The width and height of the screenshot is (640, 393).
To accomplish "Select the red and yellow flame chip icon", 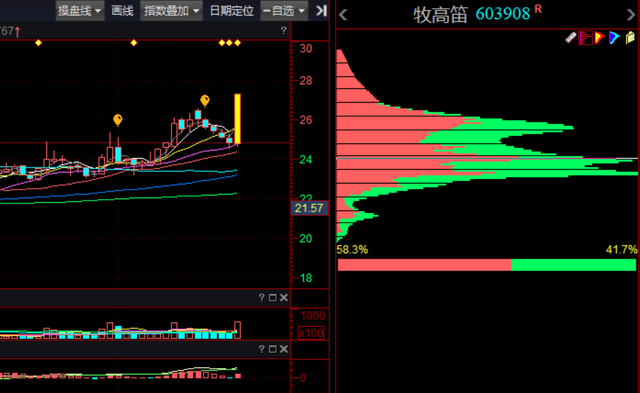I will point(600,38).
